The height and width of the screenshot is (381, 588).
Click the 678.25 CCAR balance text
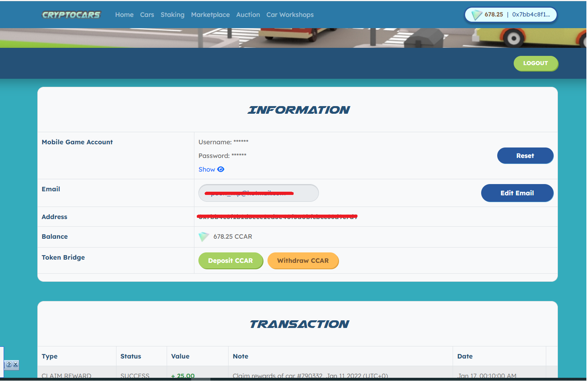[x=233, y=237]
